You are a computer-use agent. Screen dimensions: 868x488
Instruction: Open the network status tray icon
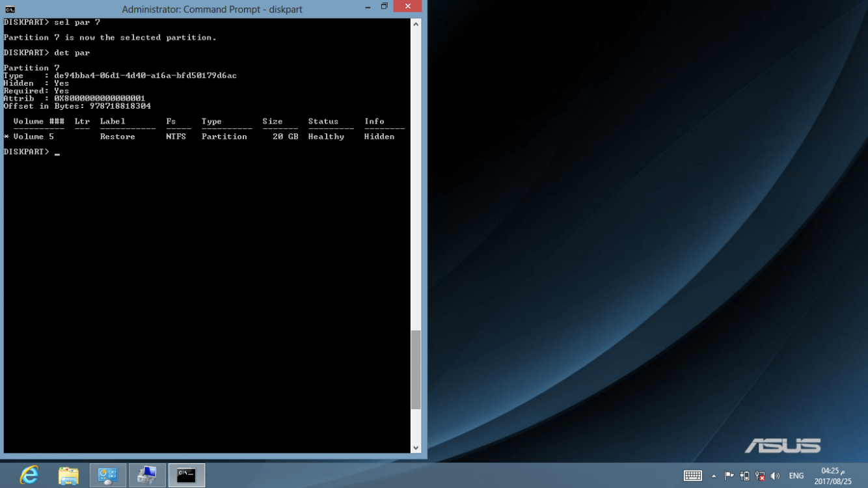[x=759, y=476]
